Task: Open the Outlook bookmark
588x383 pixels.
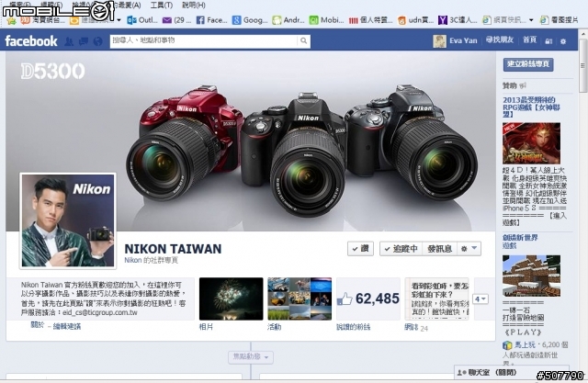Action: click(x=142, y=20)
